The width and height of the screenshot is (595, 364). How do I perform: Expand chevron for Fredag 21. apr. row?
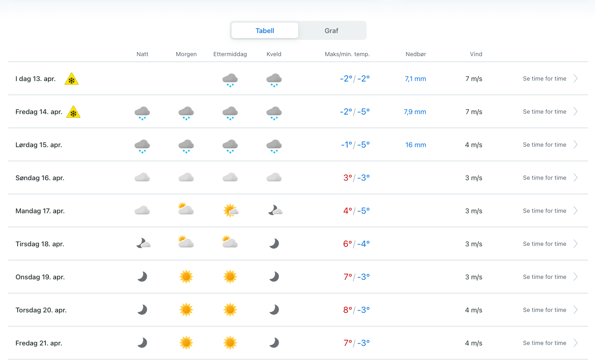click(x=576, y=343)
